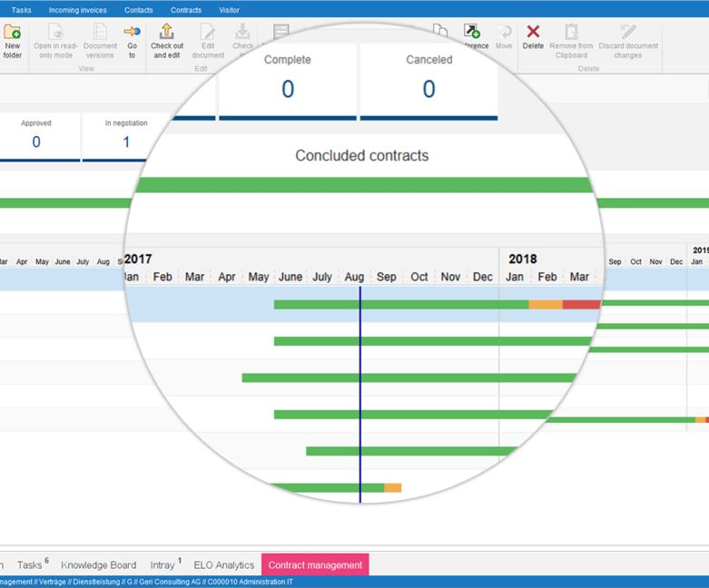This screenshot has height=588, width=709.
Task: Select the Canceled status tile
Action: 428,82
